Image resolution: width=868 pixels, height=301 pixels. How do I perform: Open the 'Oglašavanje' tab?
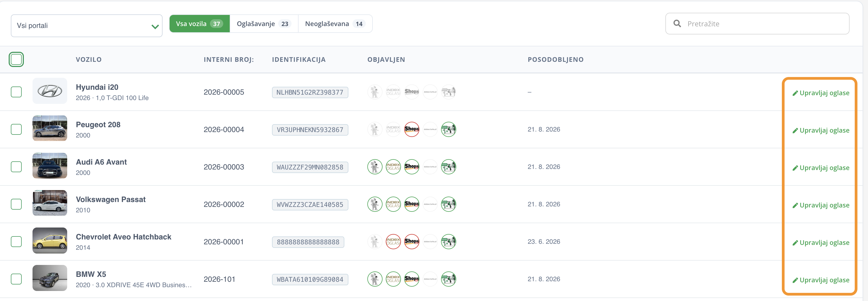[264, 24]
